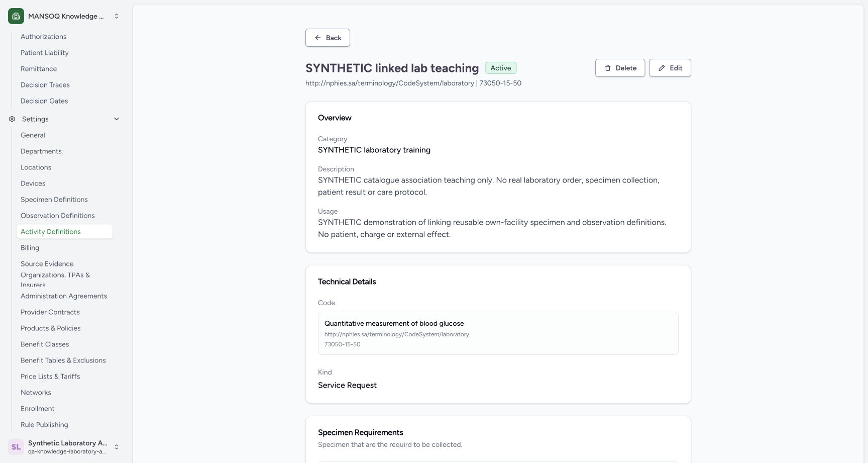
Task: Go to Observation Definitions
Action: [58, 216]
